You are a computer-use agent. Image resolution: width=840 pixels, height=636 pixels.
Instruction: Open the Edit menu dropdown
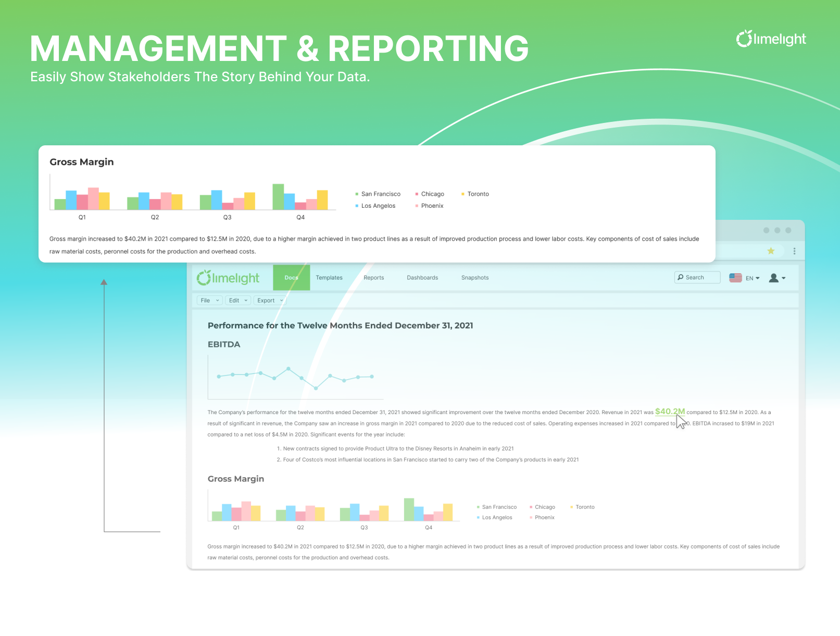(239, 301)
